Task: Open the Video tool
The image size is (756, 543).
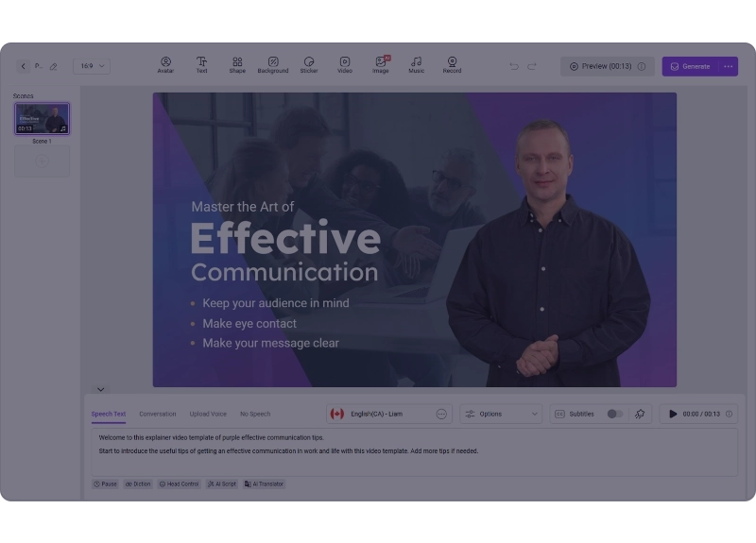Action: (x=345, y=65)
